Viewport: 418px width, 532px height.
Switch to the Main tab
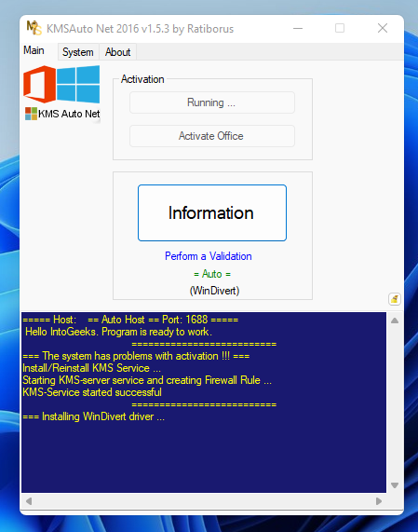point(34,50)
